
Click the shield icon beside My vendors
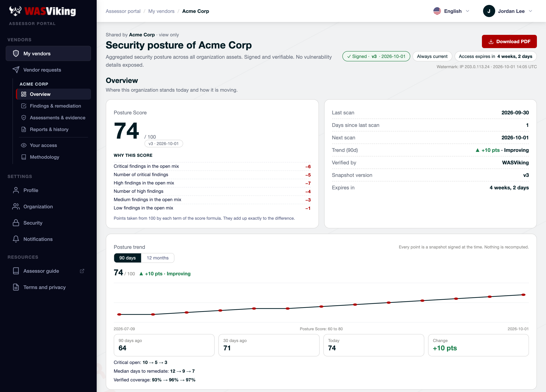pyautogui.click(x=16, y=53)
